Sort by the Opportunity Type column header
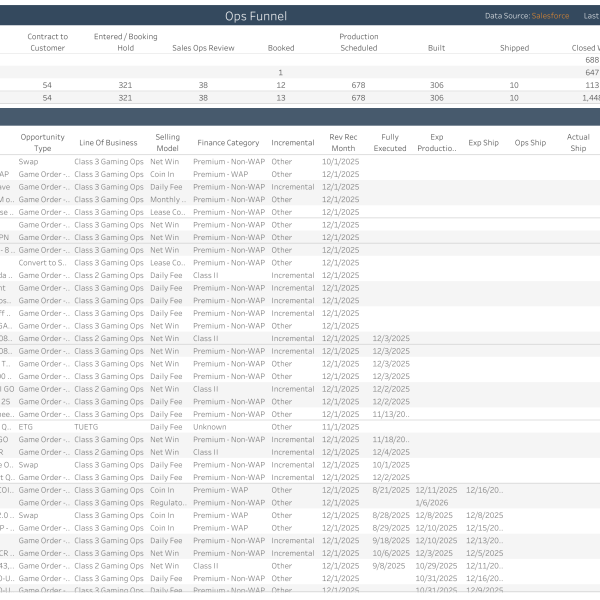This screenshot has width=600, height=600. pos(42,142)
